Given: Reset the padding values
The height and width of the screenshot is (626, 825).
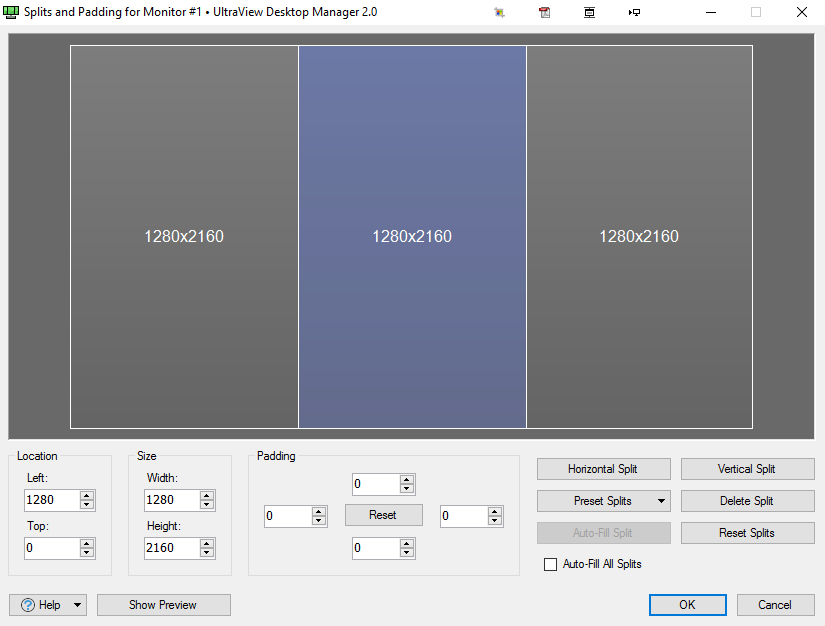Looking at the screenshot, I should tap(384, 515).
